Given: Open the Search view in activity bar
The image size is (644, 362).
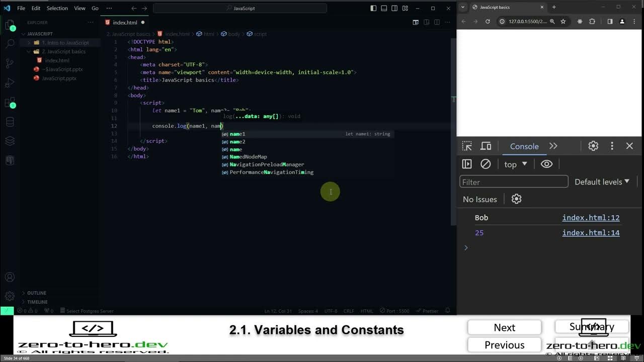Looking at the screenshot, I should pos(10,44).
